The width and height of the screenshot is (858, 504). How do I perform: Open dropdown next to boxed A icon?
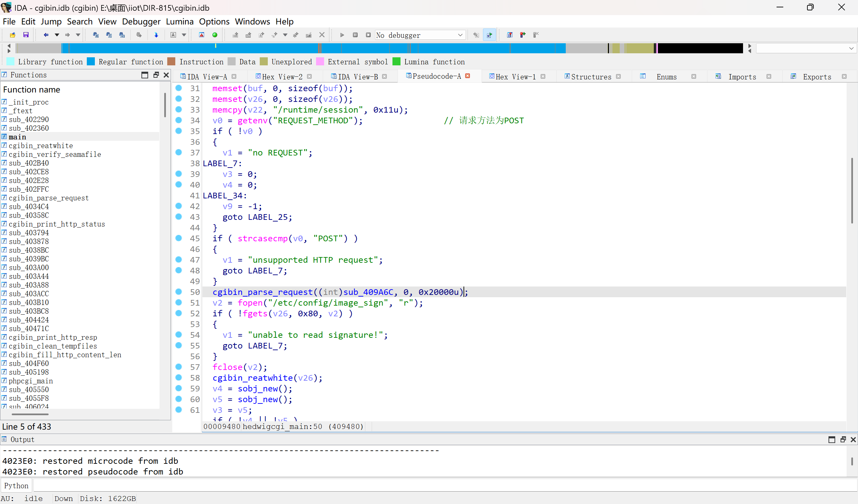[184, 35]
